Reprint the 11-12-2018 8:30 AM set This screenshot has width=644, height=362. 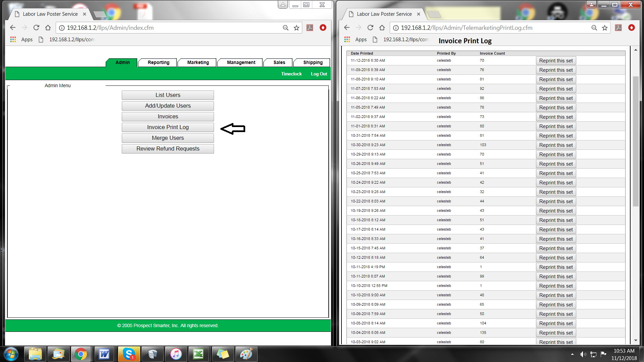click(556, 61)
